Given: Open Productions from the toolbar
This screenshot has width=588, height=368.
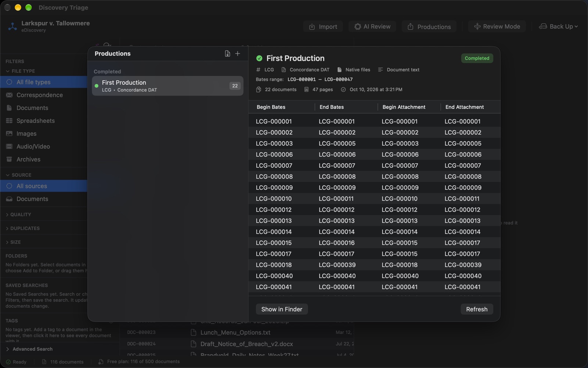Looking at the screenshot, I should point(429,26).
